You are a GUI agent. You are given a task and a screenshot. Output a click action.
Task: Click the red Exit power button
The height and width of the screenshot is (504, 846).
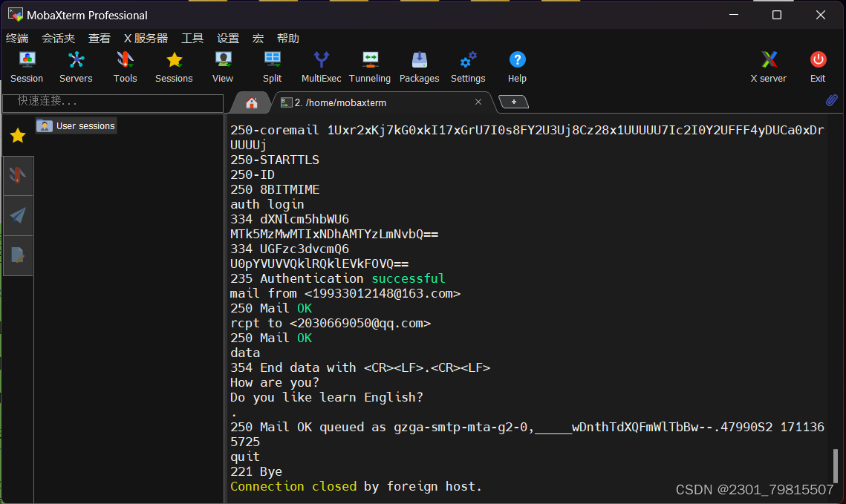(x=818, y=67)
